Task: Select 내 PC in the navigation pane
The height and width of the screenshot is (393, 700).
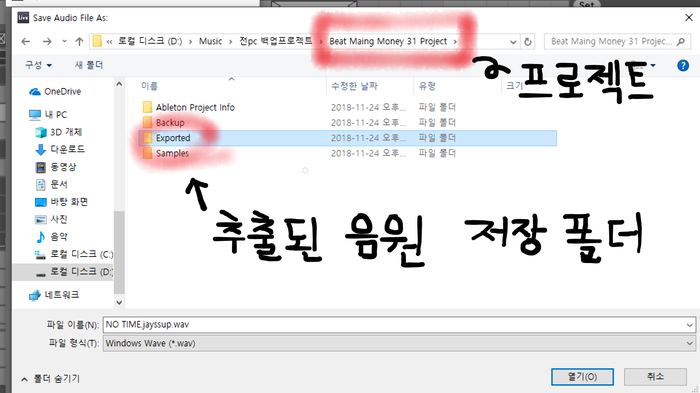Action: [x=48, y=115]
